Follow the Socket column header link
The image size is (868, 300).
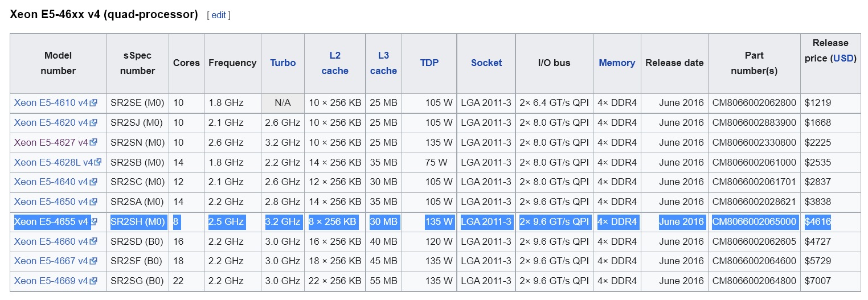[x=486, y=63]
